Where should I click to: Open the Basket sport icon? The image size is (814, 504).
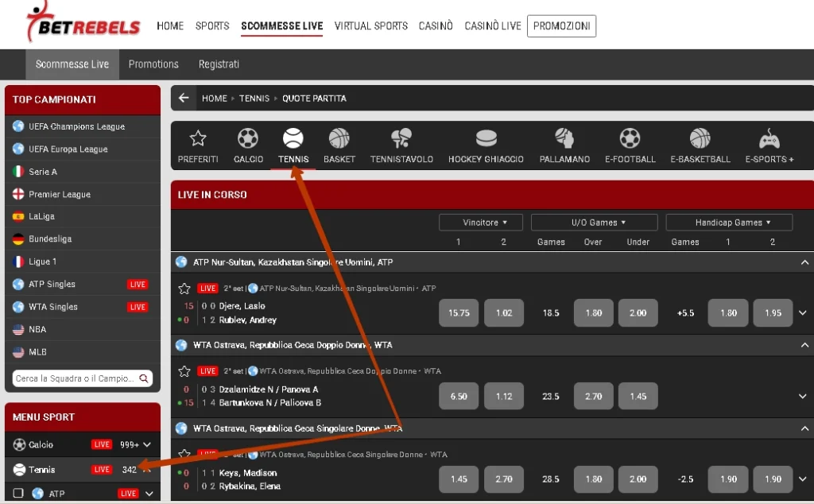(x=339, y=139)
